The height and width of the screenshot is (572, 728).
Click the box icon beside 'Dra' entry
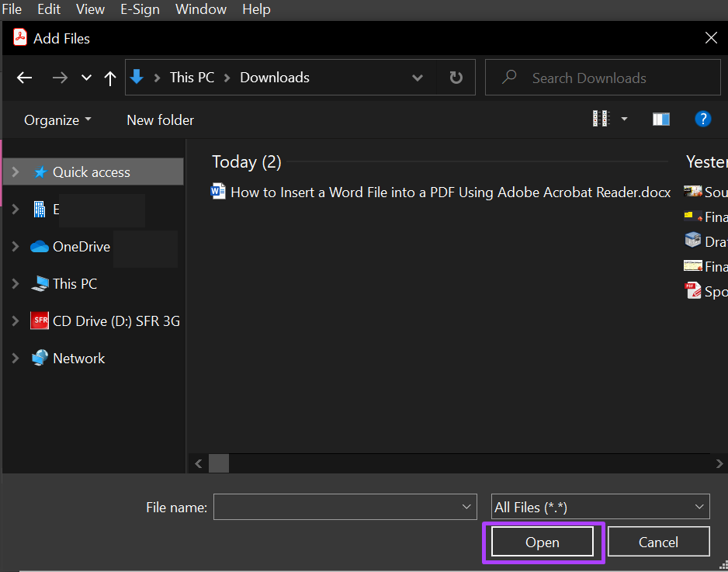pos(693,241)
